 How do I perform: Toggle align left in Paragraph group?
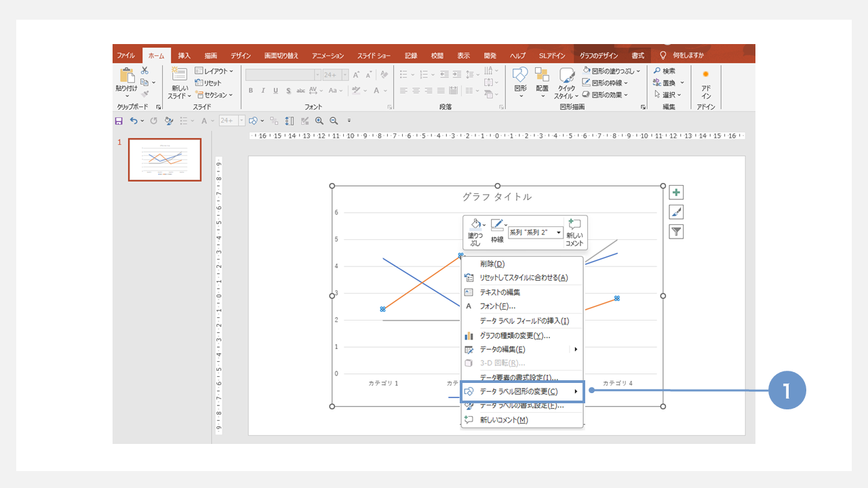(x=403, y=90)
